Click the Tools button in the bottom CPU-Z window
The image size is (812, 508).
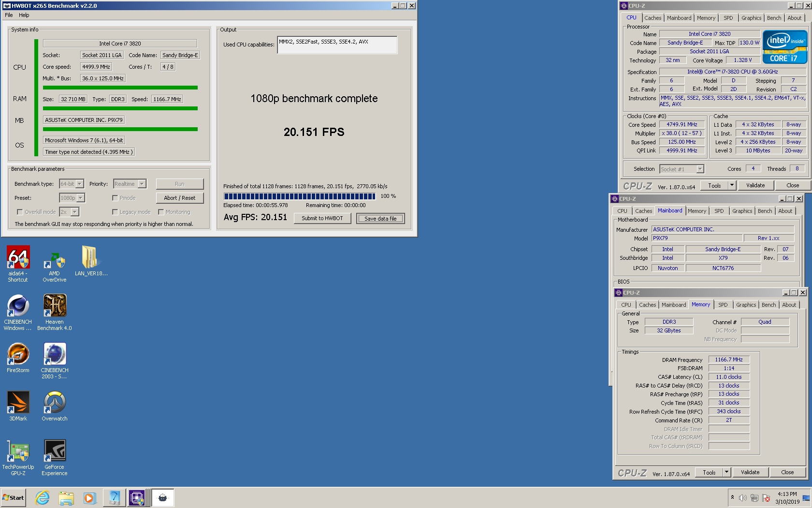click(x=709, y=472)
